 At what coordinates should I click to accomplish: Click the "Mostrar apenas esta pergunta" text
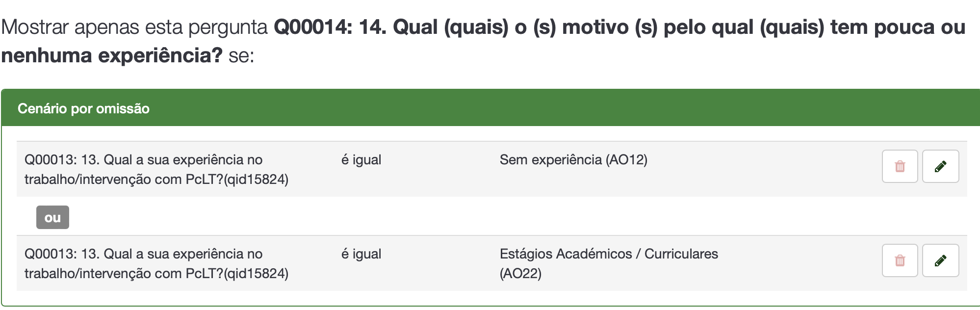click(134, 27)
